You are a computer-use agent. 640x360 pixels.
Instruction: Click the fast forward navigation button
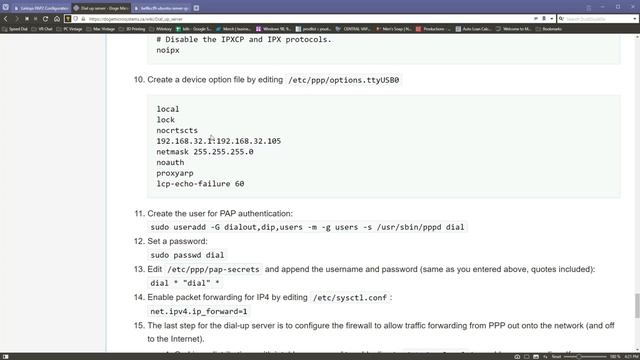(x=36, y=19)
